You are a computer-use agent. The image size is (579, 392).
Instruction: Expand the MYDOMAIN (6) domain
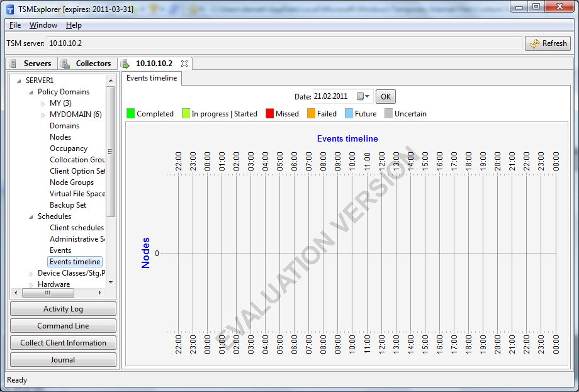(43, 115)
